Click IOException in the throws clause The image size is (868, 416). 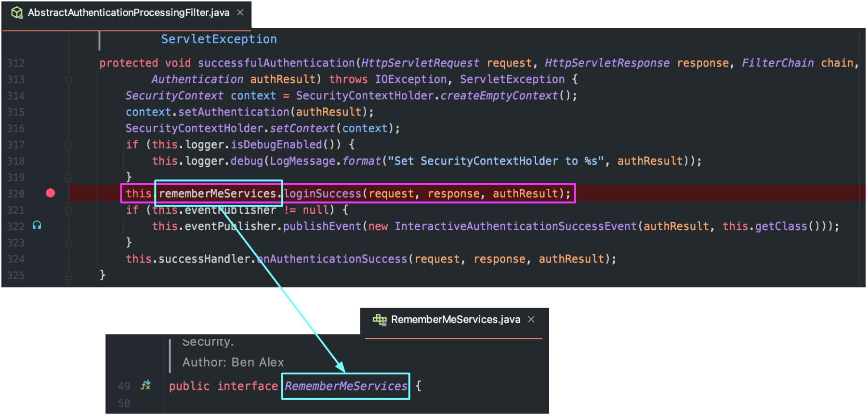point(411,79)
